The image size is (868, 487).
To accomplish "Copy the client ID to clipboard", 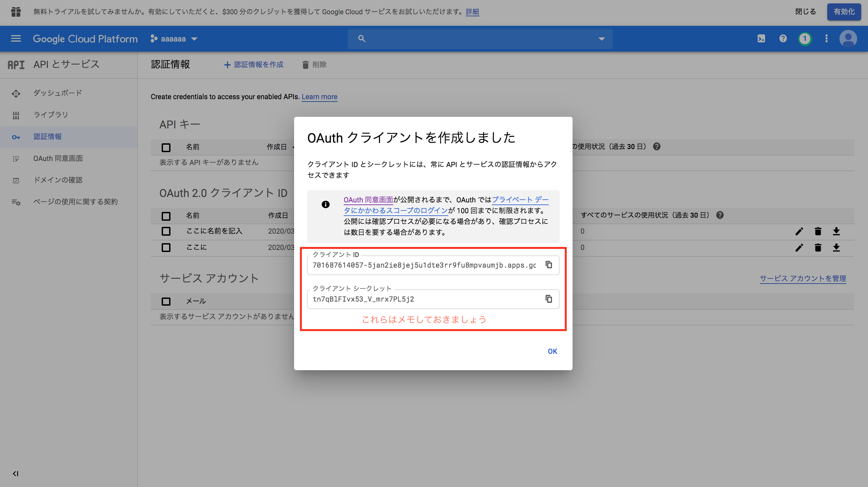I will coord(549,265).
